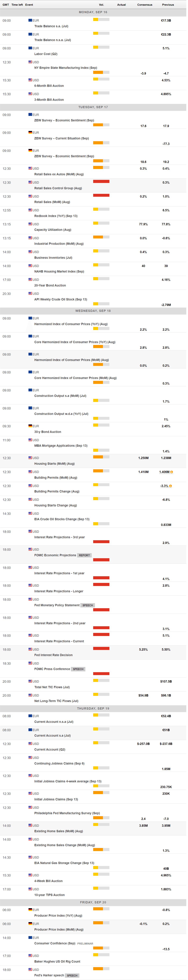
Task: Open Fed Monetary Policy Statement event
Action: (x=57, y=605)
